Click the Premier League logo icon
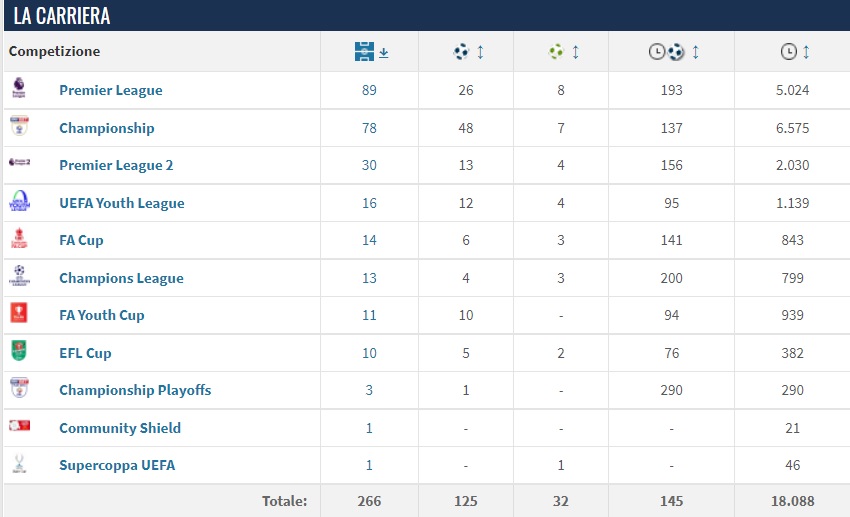The height and width of the screenshot is (517, 850). [x=19, y=90]
